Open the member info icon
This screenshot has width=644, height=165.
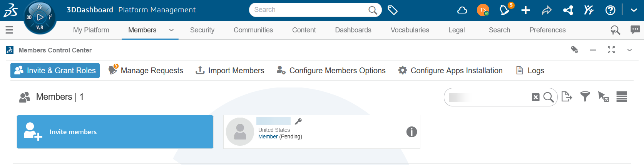coord(411,132)
